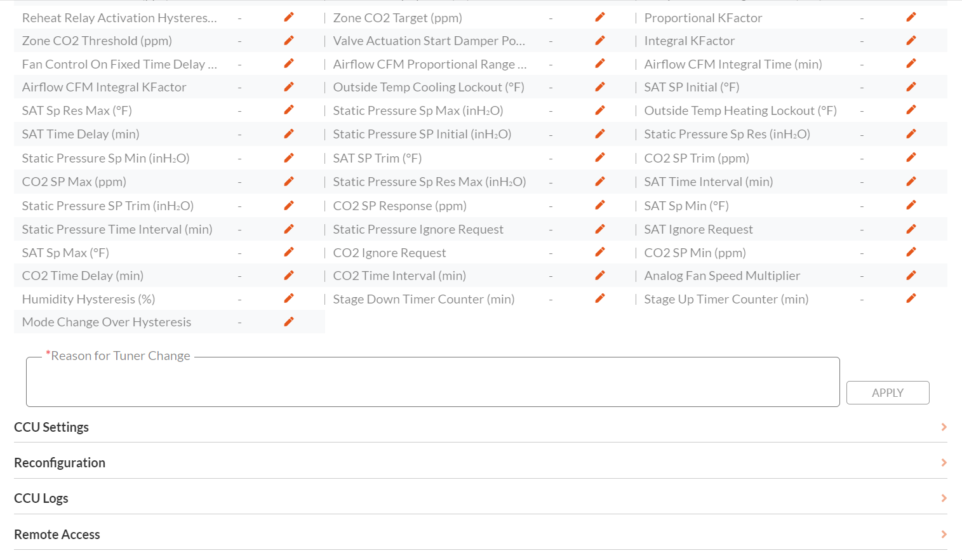Image resolution: width=962 pixels, height=560 pixels.
Task: Click the edit icon for Integral KFactor
Action: (x=911, y=39)
